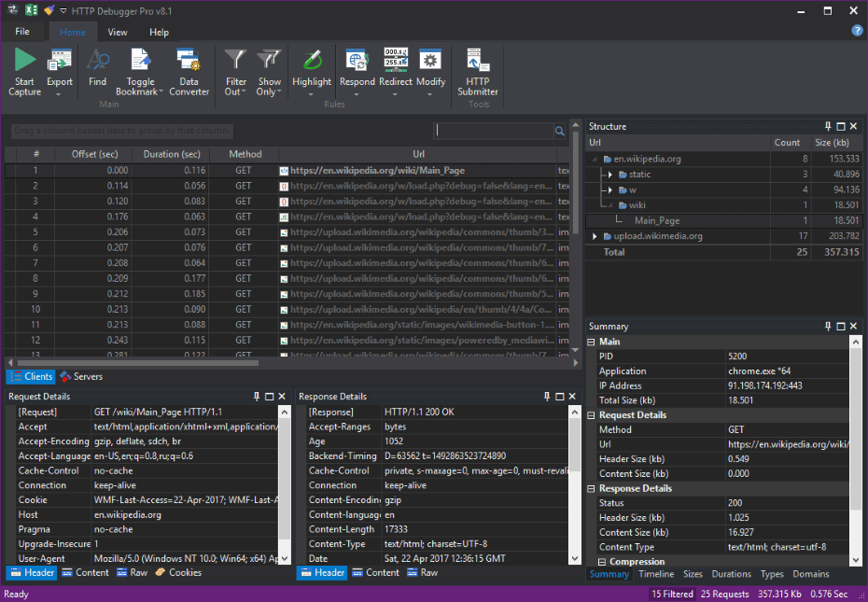Click the search magnifier icon
The height and width of the screenshot is (602, 868).
tap(560, 132)
